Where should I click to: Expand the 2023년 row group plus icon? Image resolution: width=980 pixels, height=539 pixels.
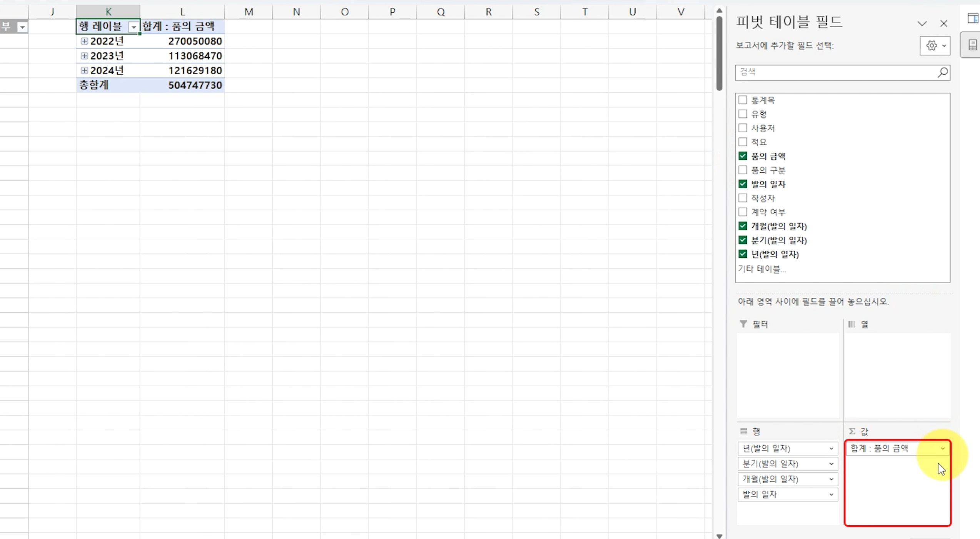coord(84,56)
